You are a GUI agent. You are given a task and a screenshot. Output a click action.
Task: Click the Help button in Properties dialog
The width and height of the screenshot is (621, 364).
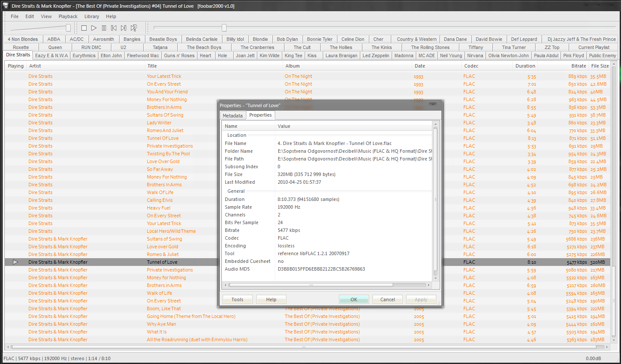point(271,299)
